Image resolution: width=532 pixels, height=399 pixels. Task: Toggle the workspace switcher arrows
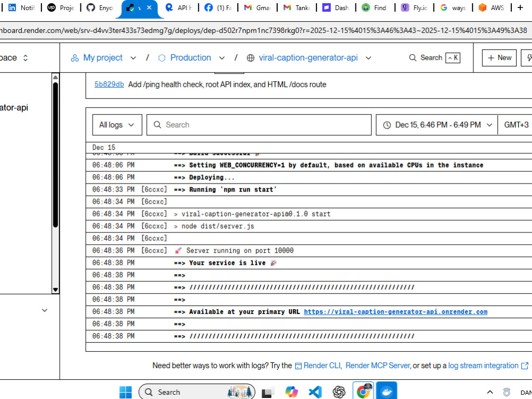tap(26, 58)
